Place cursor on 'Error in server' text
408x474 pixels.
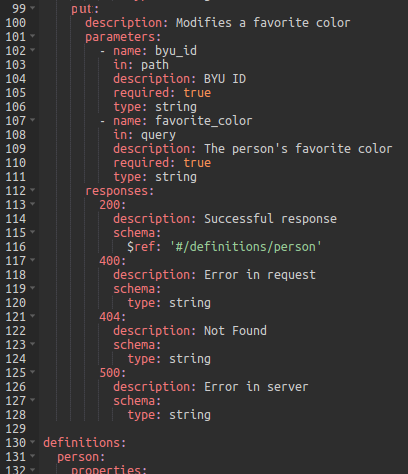tap(256, 387)
